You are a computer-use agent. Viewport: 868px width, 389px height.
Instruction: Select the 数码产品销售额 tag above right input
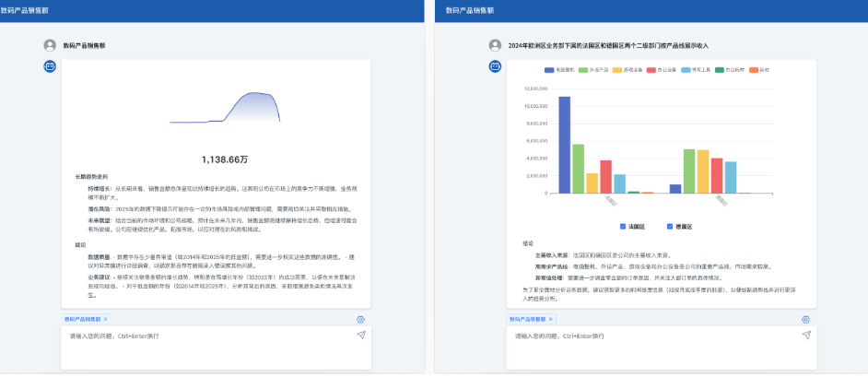click(x=527, y=319)
